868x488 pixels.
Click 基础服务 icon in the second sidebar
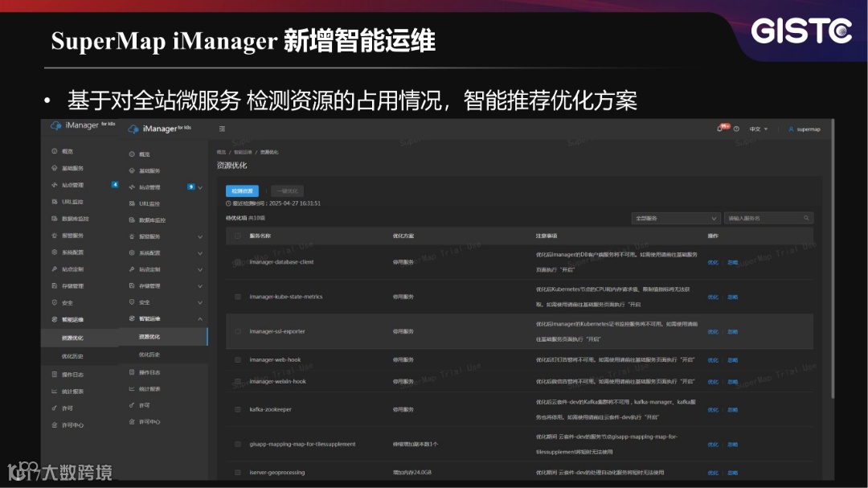(x=132, y=170)
